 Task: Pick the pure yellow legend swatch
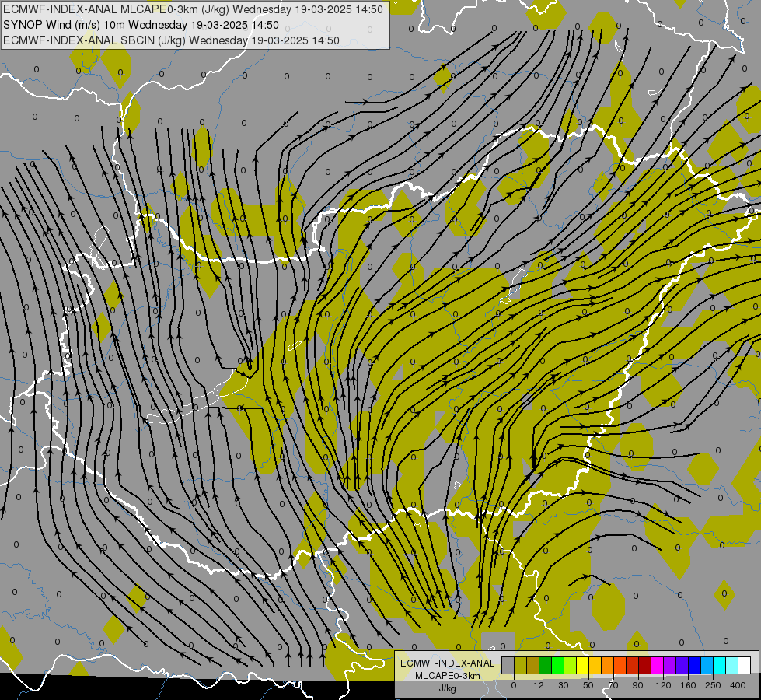pyautogui.click(x=582, y=665)
